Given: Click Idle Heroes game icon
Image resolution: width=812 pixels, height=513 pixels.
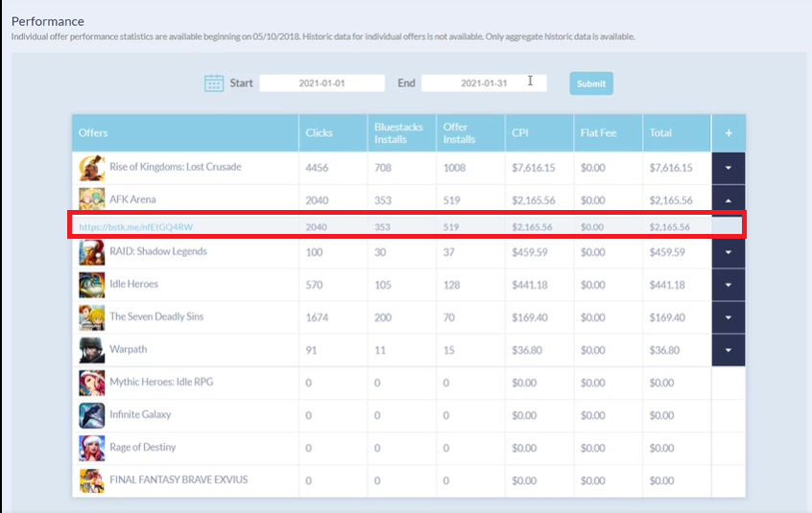Looking at the screenshot, I should pyautogui.click(x=91, y=285).
